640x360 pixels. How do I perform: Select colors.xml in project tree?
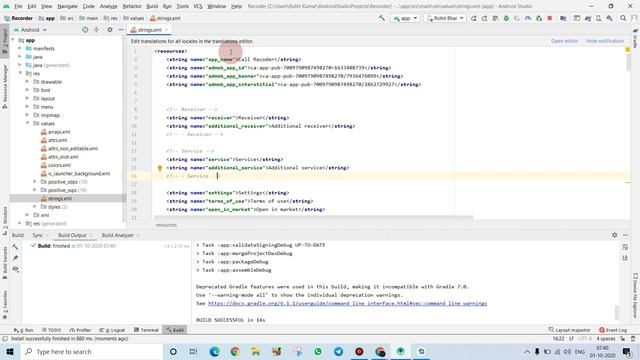56,165
